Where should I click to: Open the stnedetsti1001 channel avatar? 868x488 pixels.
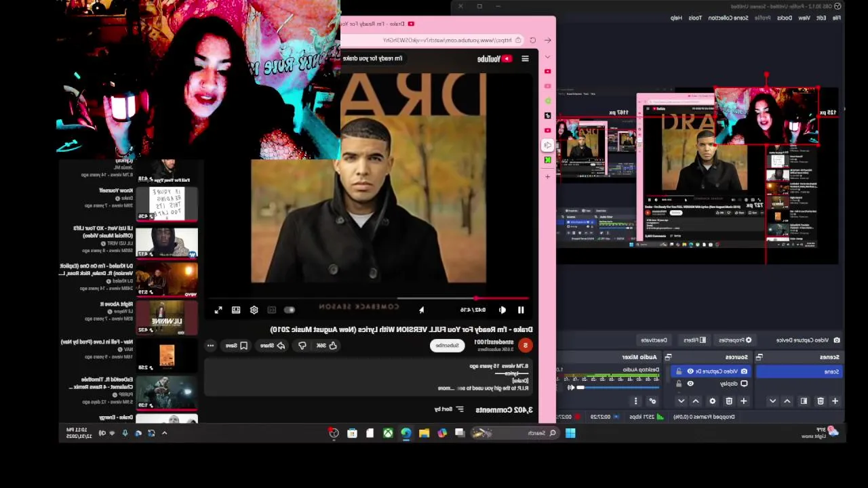[x=525, y=346]
